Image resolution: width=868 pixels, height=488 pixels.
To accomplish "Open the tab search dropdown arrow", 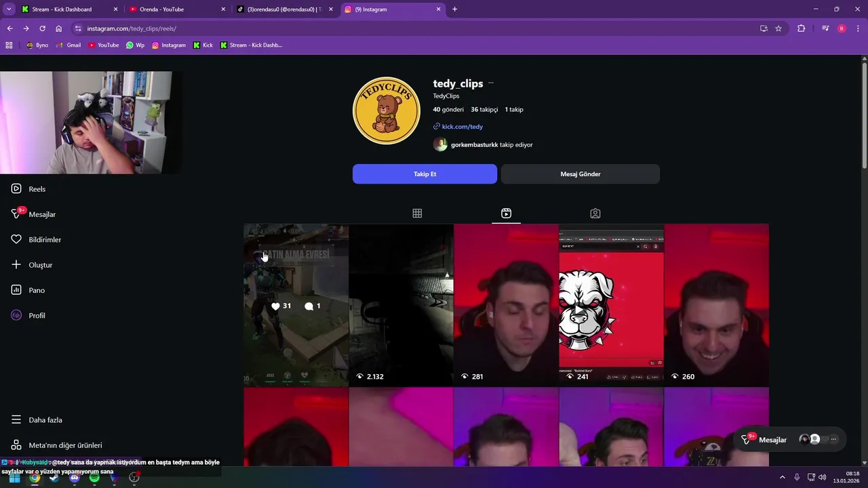I will tap(9, 9).
